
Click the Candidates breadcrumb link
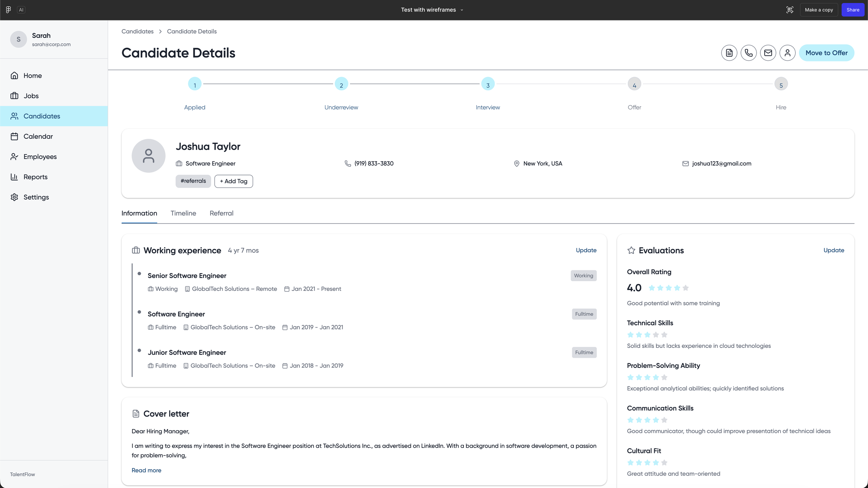137,31
